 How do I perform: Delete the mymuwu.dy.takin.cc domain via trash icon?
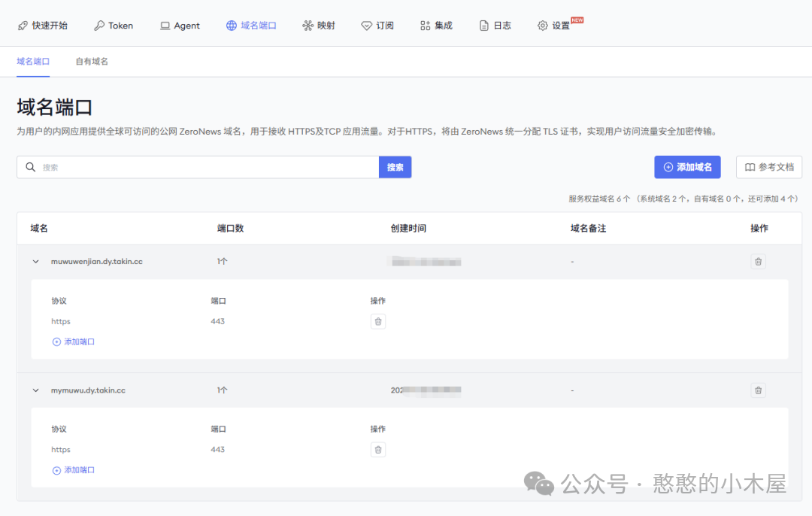pyautogui.click(x=758, y=390)
